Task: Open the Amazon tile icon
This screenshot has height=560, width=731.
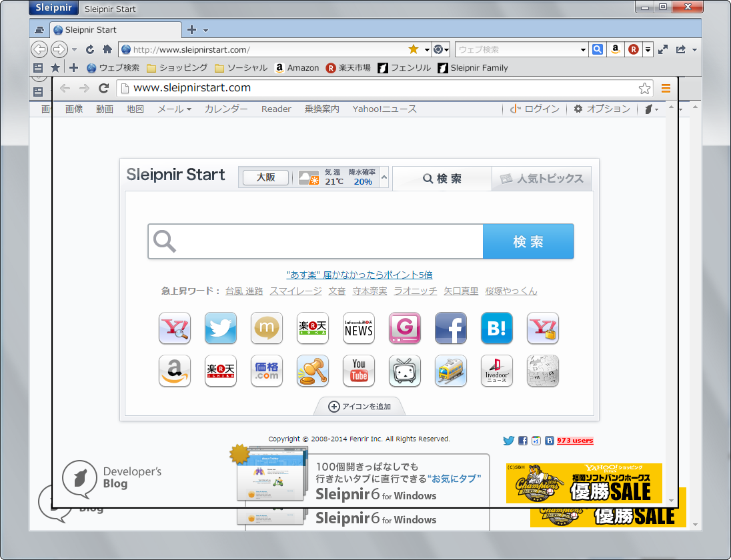Action: (174, 371)
